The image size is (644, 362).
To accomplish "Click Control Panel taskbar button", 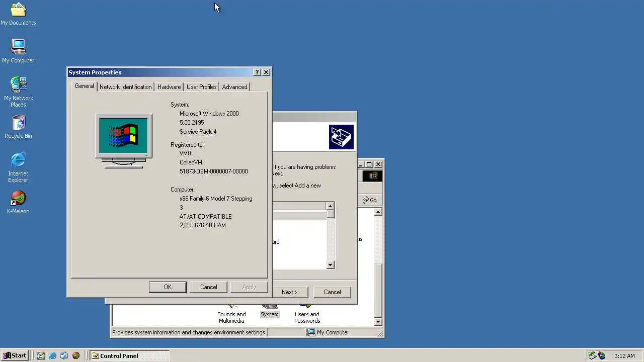I will (129, 355).
